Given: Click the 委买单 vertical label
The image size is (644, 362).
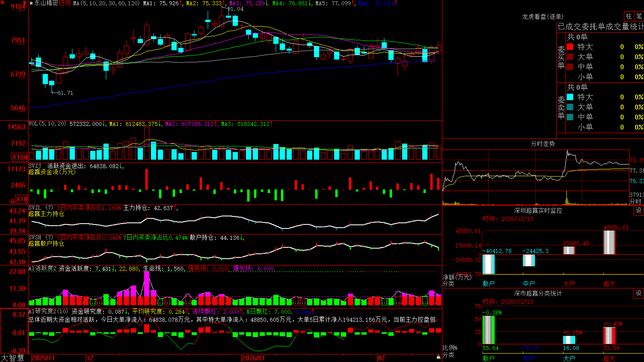Looking at the screenshot, I should [x=561, y=57].
